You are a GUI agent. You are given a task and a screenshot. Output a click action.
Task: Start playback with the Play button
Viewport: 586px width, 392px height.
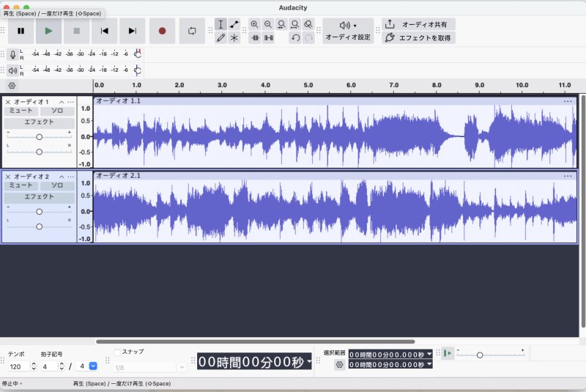(48, 31)
